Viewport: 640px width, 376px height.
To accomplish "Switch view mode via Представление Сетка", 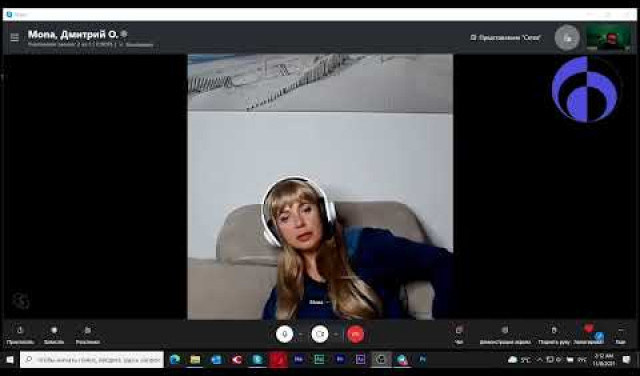I will pos(506,38).
